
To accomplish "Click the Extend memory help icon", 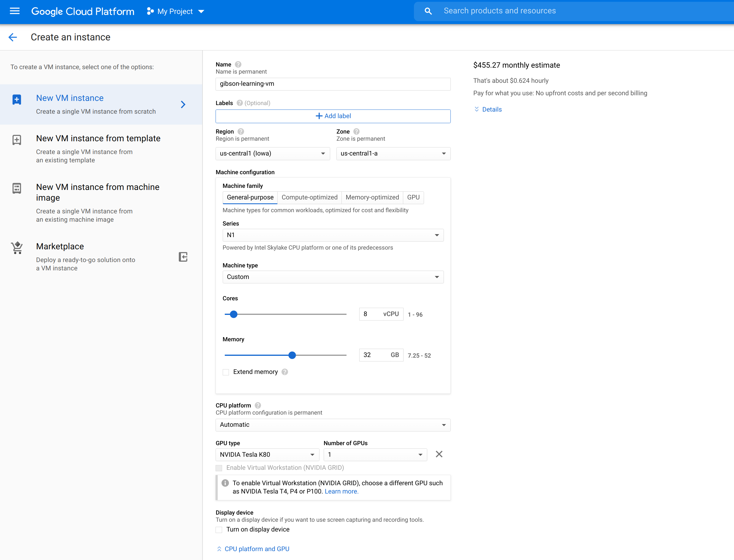I will [284, 372].
